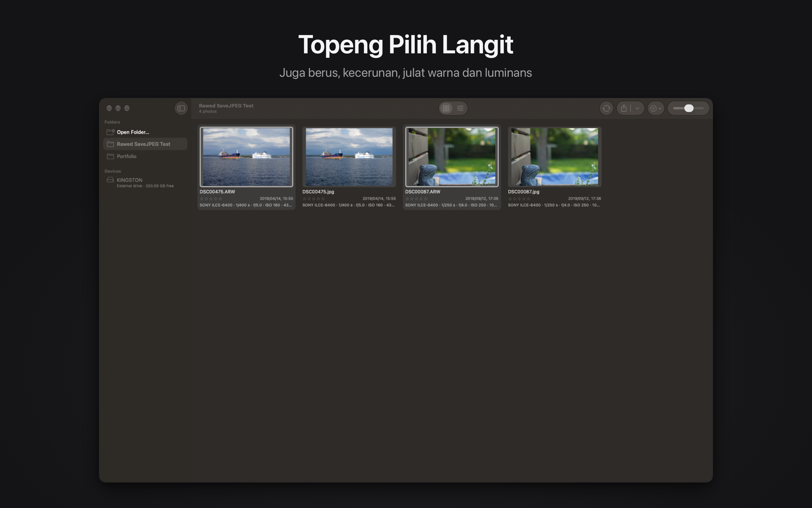Adjust the thumbnail size slider
Image resolution: width=812 pixels, height=508 pixels.
(x=689, y=108)
